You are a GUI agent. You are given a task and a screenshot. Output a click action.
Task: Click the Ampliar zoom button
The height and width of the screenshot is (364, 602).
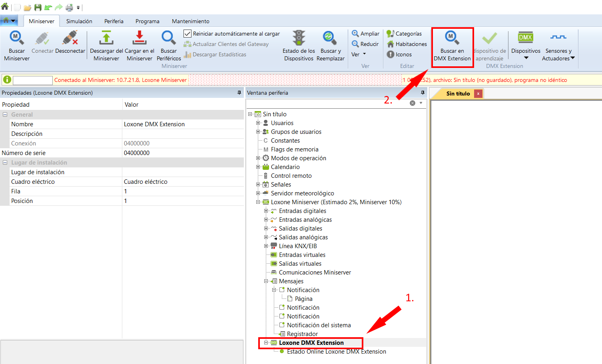365,34
